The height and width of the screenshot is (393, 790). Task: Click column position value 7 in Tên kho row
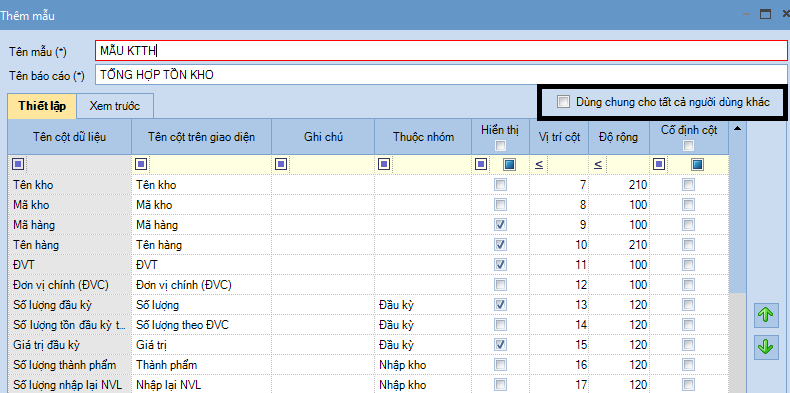[x=559, y=185]
